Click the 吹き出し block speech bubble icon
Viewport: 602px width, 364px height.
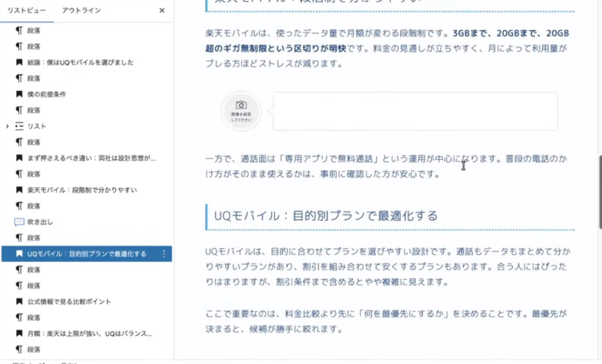[19, 222]
